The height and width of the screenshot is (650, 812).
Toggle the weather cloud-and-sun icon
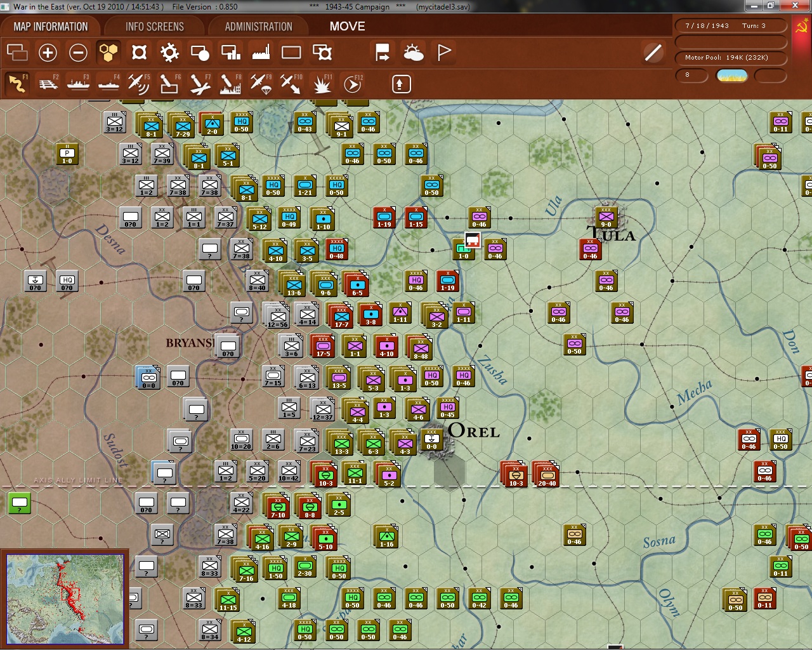pyautogui.click(x=414, y=52)
